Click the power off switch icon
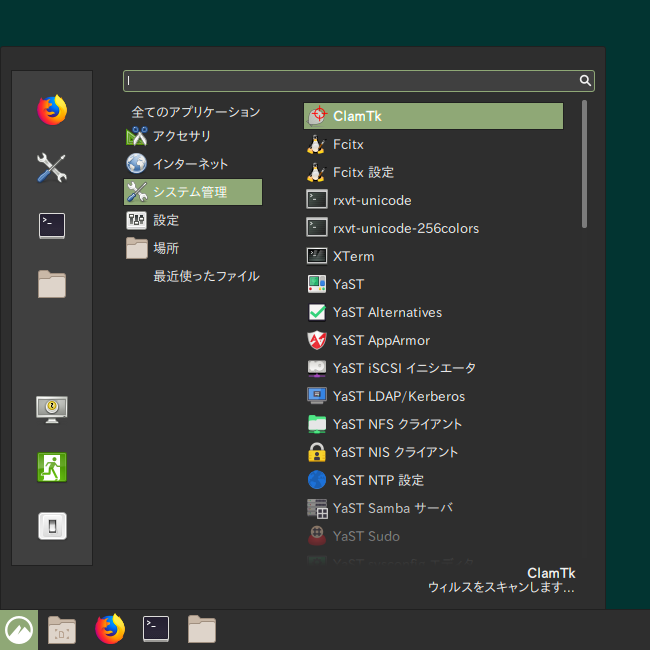The image size is (650, 650). 52,526
